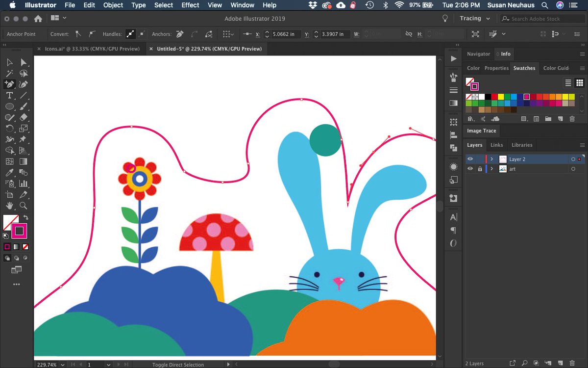The height and width of the screenshot is (368, 588).
Task: Switch swatches to list view
Action: coord(568,83)
